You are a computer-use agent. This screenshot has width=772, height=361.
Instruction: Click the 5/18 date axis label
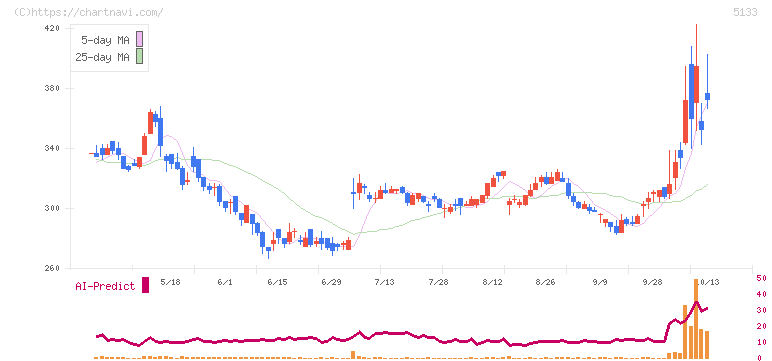[x=171, y=282]
